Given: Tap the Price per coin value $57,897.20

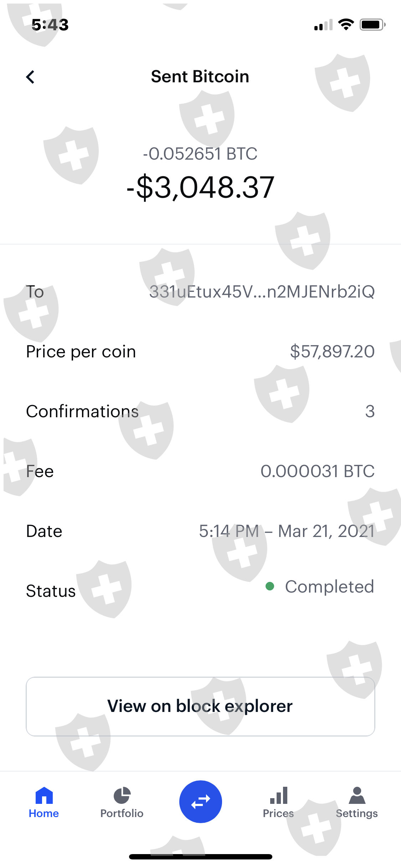Looking at the screenshot, I should pyautogui.click(x=332, y=352).
